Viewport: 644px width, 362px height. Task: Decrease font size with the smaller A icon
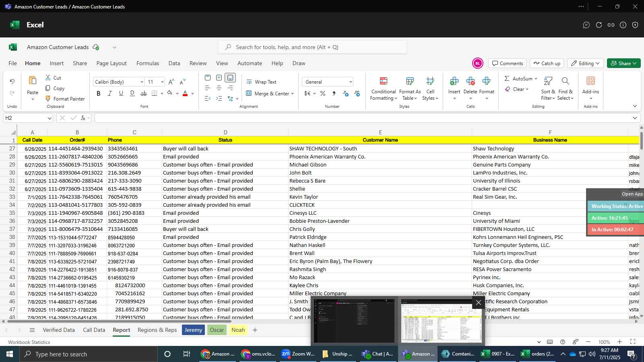click(x=183, y=82)
